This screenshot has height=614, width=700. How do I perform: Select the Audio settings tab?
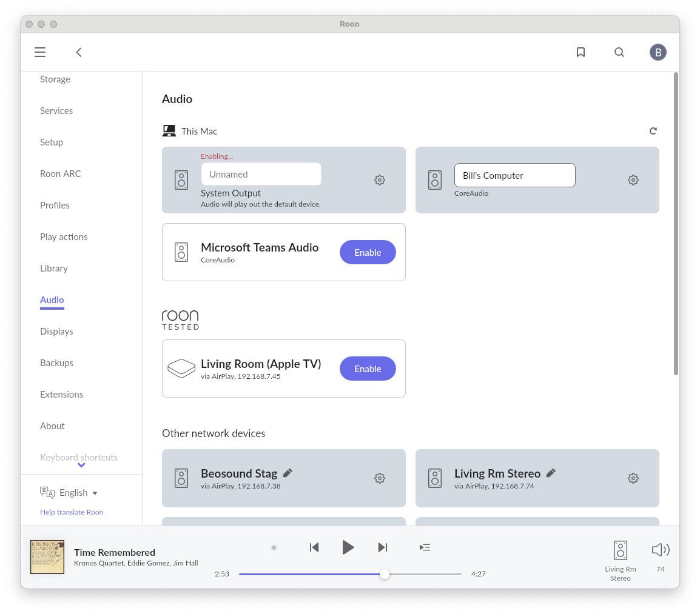pyautogui.click(x=52, y=300)
